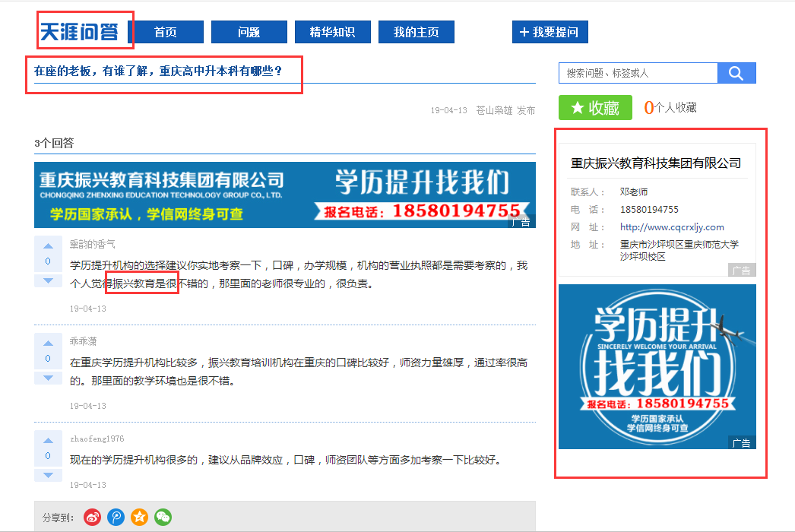Click the 天涯问答 logo
This screenshot has height=532, width=795.
(x=79, y=31)
